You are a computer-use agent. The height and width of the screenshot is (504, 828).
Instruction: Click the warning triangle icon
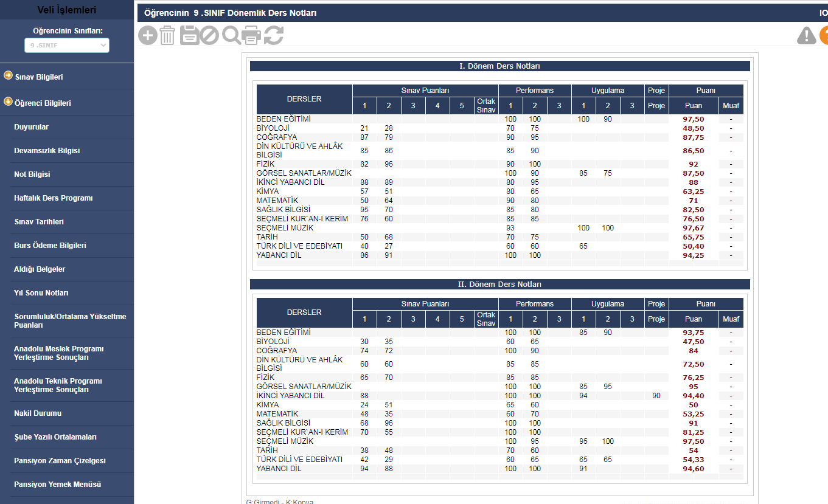(807, 35)
